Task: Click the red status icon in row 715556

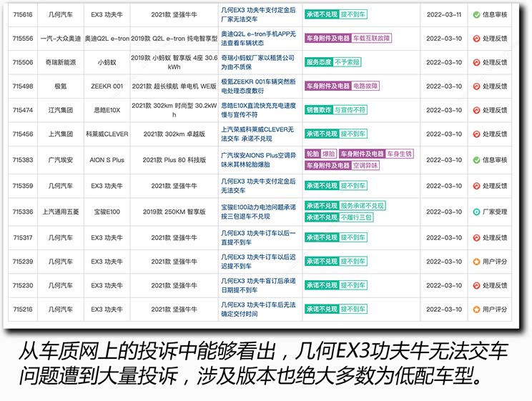Action: tap(476, 39)
